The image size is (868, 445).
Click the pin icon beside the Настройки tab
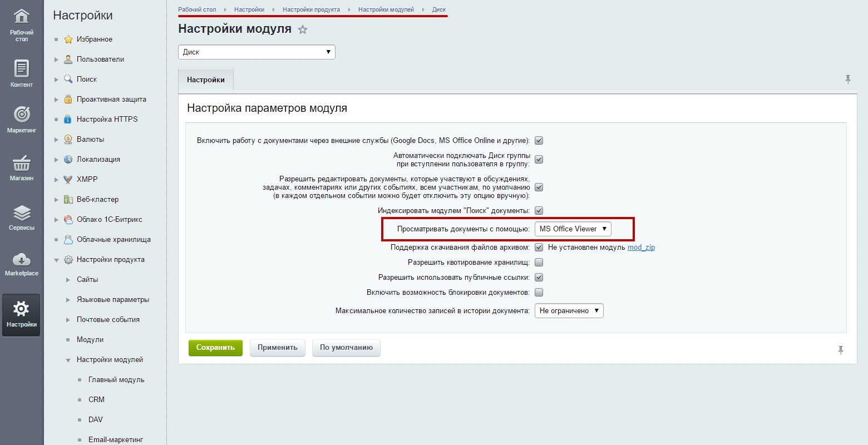click(847, 80)
